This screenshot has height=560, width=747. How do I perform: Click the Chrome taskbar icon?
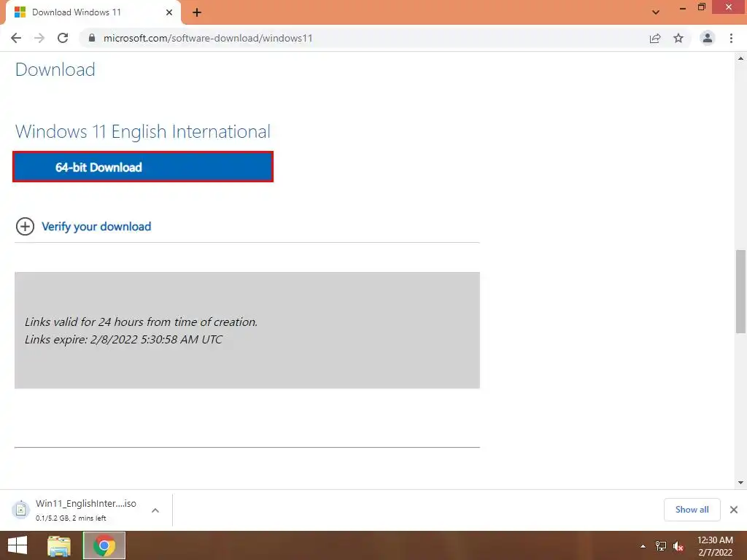(104, 545)
